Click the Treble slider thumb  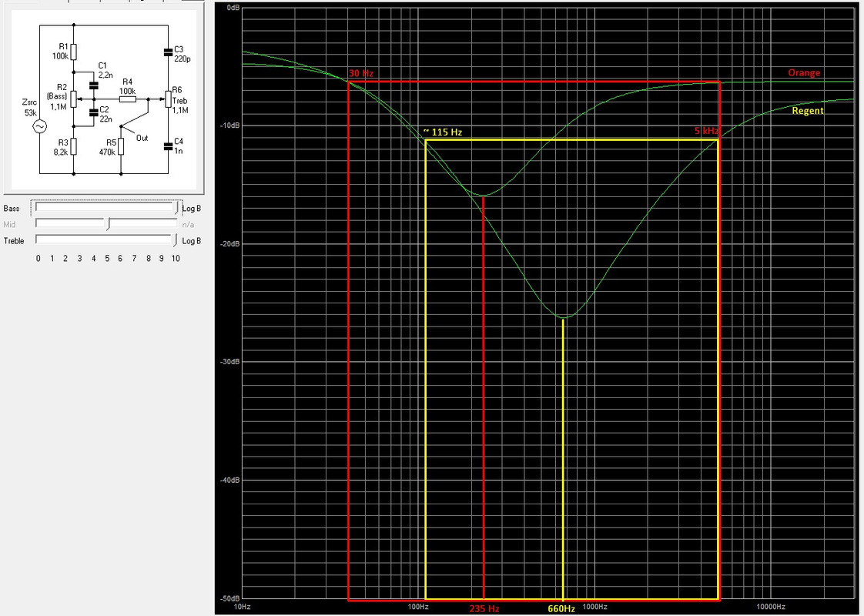coord(176,240)
